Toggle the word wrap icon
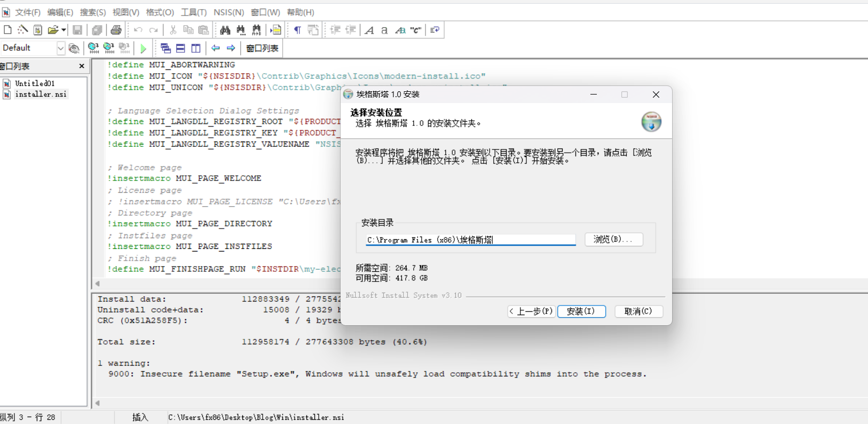The height and width of the screenshot is (424, 868). (313, 30)
